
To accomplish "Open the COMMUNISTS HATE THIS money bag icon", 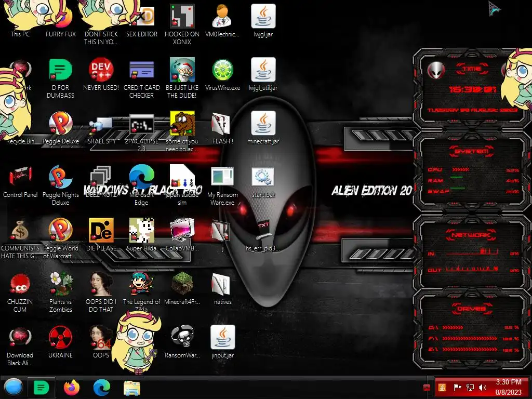I will click(20, 230).
